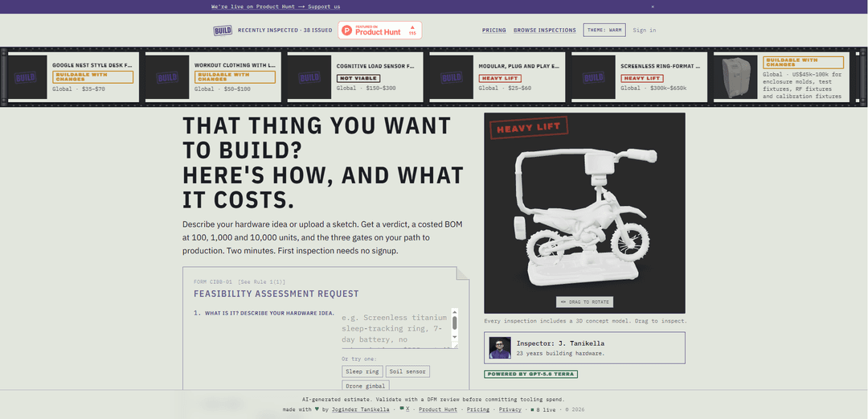Open the Pricing page from header
The height and width of the screenshot is (419, 868).
coord(493,31)
